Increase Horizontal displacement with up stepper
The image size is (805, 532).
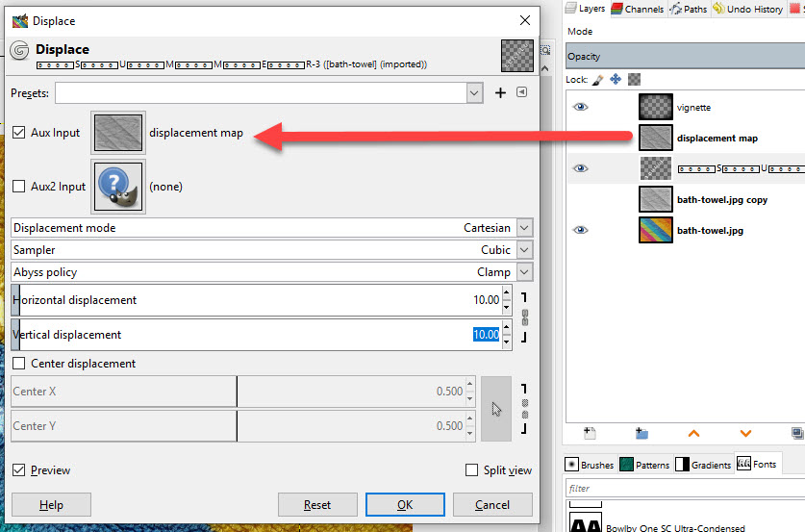pos(507,292)
